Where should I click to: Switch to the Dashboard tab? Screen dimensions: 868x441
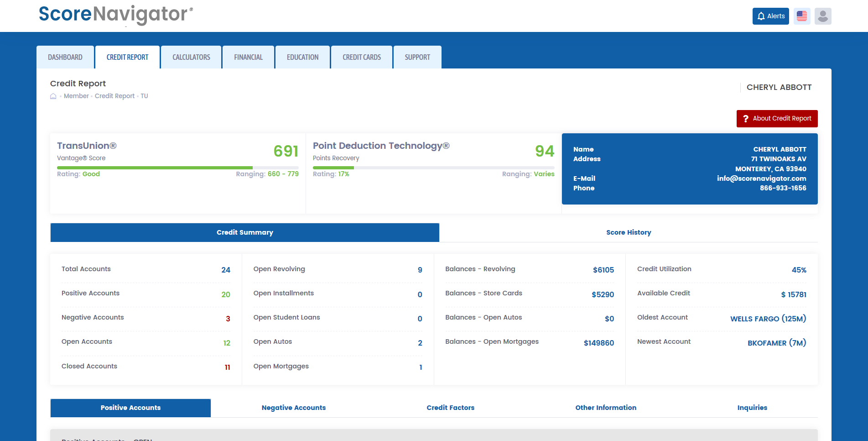[x=65, y=57]
